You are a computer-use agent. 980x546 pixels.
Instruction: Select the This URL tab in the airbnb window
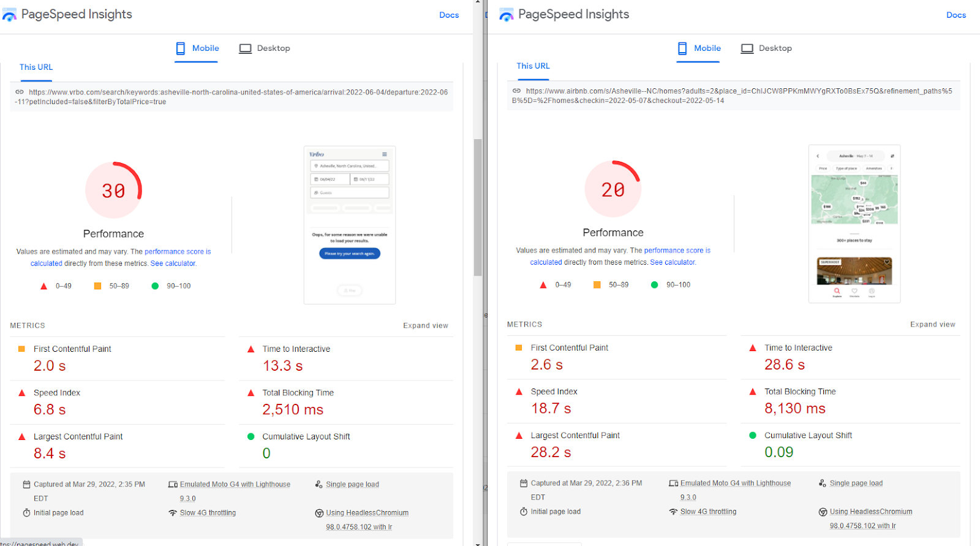(533, 66)
